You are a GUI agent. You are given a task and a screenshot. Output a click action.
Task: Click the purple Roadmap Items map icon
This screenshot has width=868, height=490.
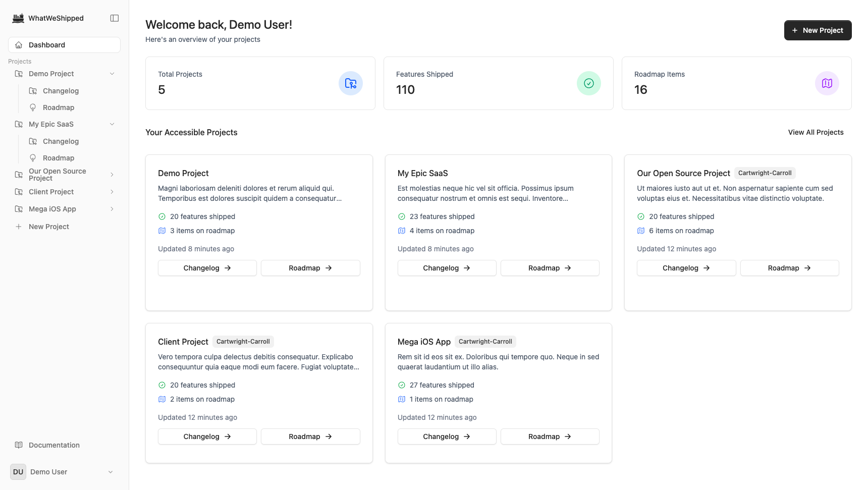point(827,83)
